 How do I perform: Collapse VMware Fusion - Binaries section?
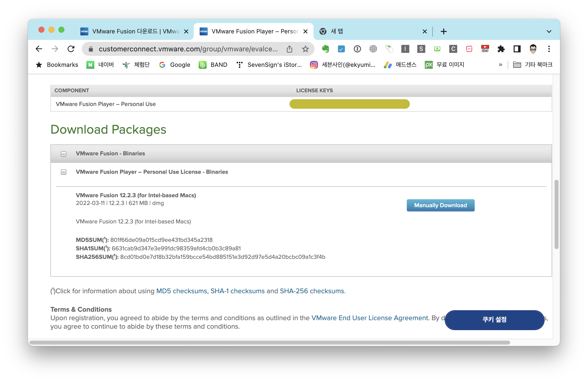pyautogui.click(x=64, y=154)
